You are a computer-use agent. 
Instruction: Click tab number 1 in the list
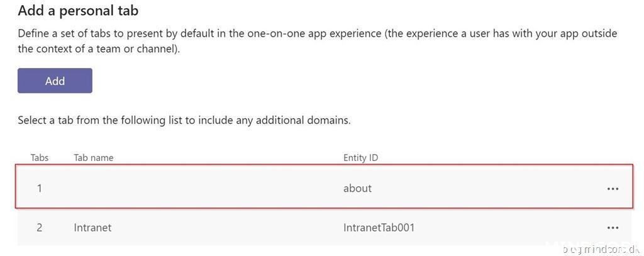(39, 188)
